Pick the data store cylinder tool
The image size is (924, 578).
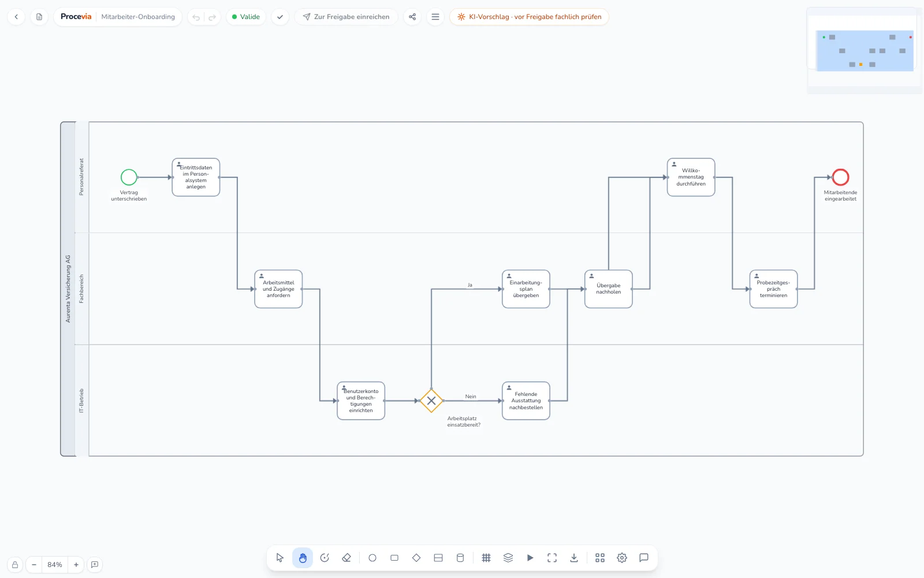coord(460,558)
